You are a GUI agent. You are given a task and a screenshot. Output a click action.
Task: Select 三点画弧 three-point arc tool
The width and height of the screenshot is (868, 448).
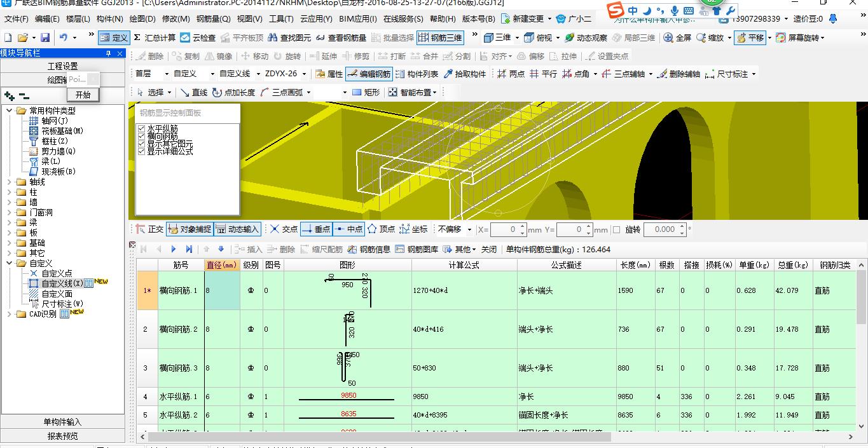[281, 92]
